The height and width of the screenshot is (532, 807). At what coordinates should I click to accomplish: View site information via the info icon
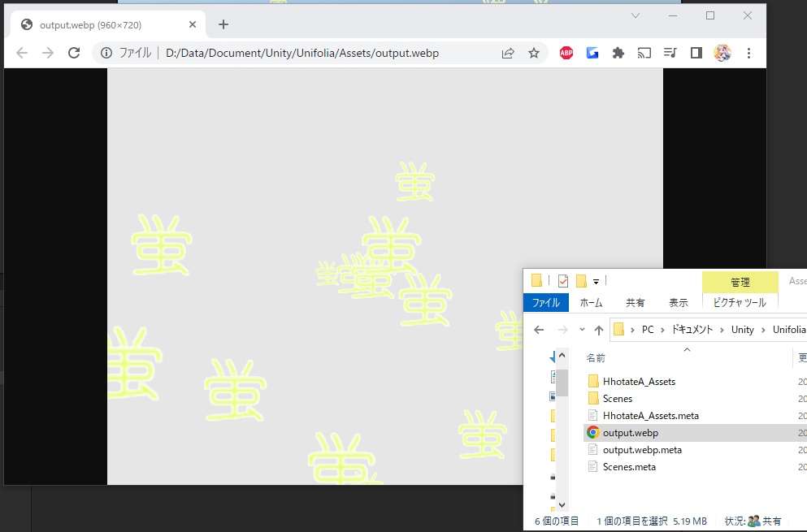coord(106,52)
